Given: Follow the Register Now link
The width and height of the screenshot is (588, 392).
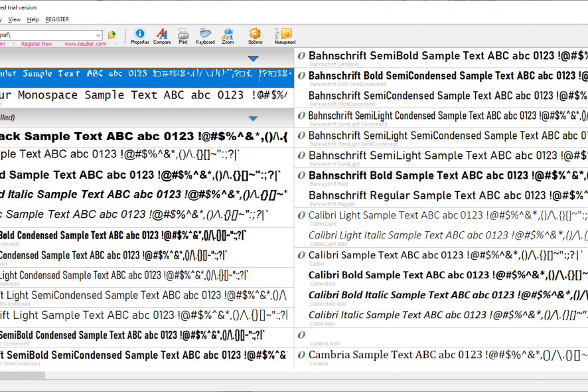Looking at the screenshot, I should (x=37, y=44).
